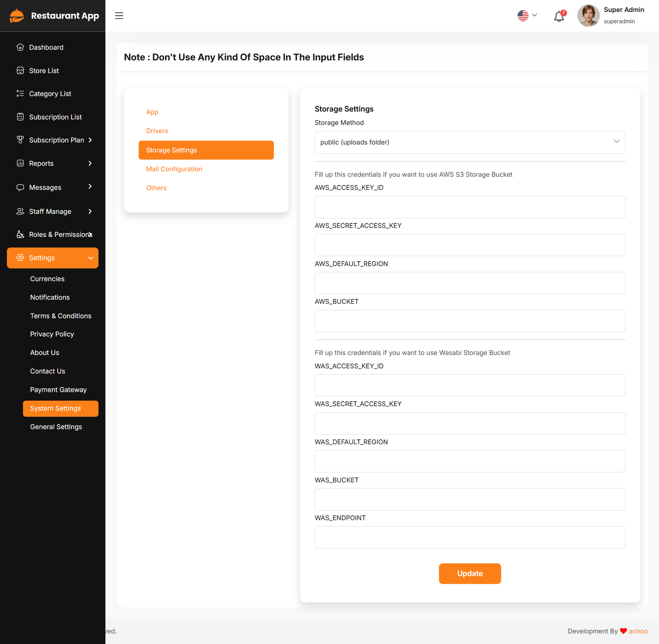Screen dimensions: 659x644
Task: Click the Store List icon
Action: (20, 70)
